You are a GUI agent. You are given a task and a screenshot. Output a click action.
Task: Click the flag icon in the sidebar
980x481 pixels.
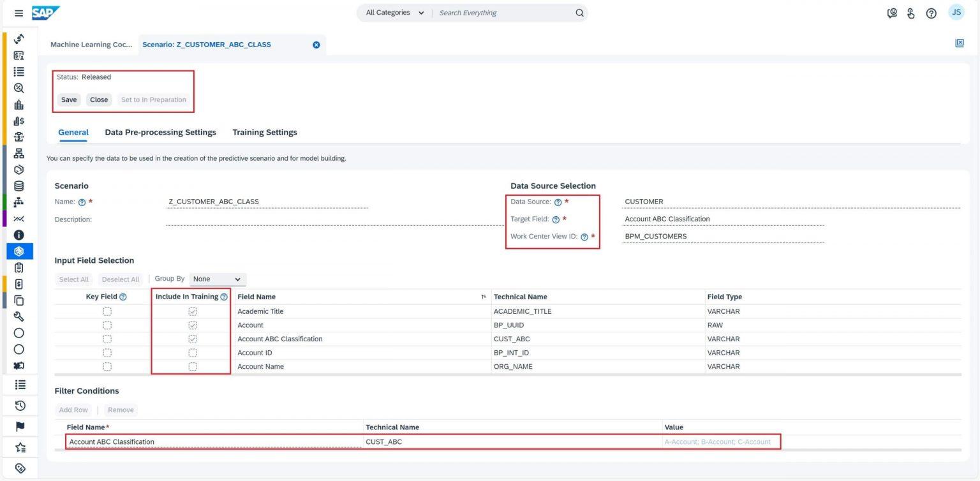click(x=19, y=426)
